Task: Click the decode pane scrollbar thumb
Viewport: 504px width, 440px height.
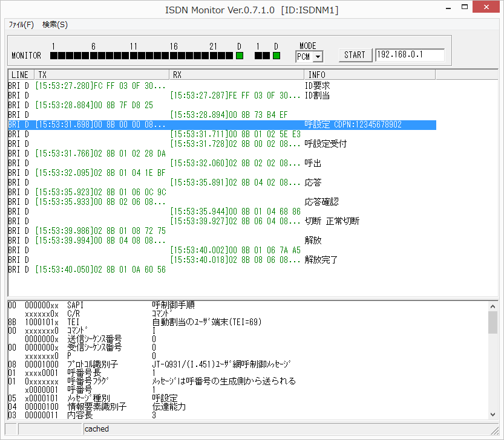Action: 493,323
